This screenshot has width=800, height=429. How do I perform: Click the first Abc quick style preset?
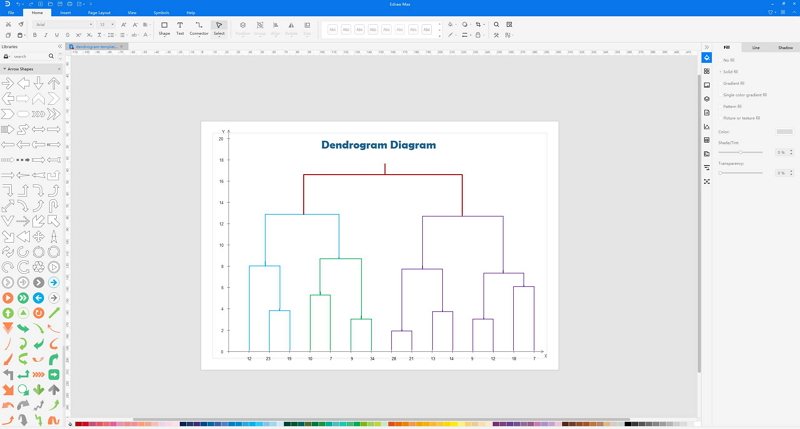pyautogui.click(x=333, y=30)
